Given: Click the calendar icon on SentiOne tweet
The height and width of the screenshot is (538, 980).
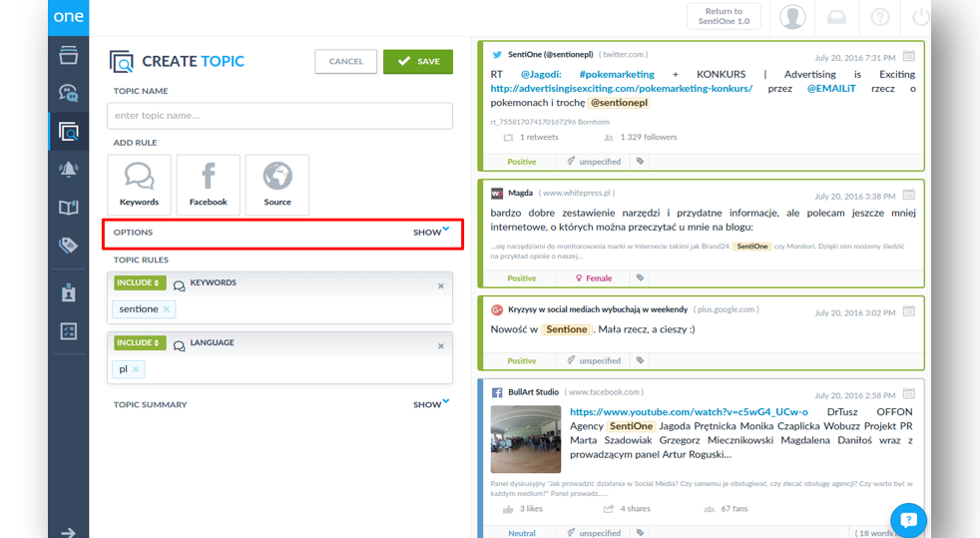Looking at the screenshot, I should [x=909, y=57].
